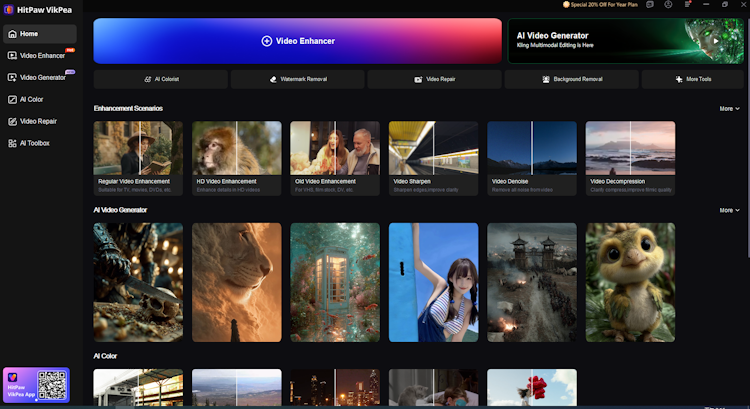Image resolution: width=750 pixels, height=409 pixels.
Task: Expand More next to Enhancement Scenarios
Action: [729, 109]
